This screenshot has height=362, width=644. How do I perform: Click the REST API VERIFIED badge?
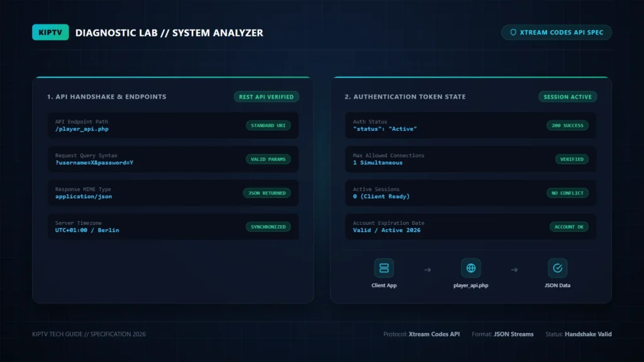[x=267, y=97]
